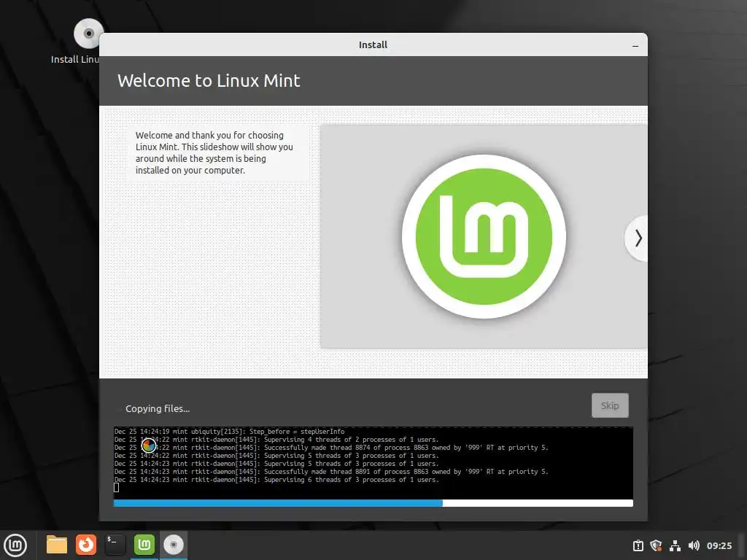
Task: Open Firefox from the panel
Action: 86,545
